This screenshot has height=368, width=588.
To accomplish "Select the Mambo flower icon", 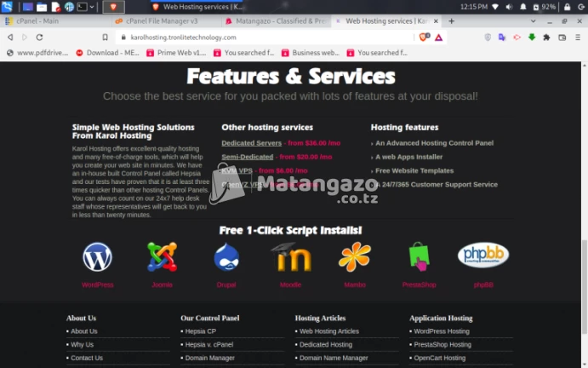I will coord(355,257).
